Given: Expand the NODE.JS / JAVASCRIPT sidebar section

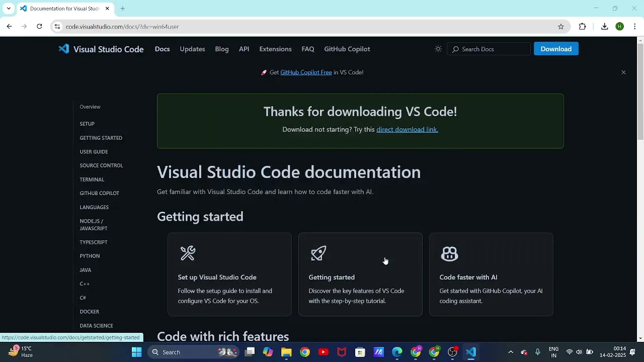Looking at the screenshot, I should (x=94, y=225).
